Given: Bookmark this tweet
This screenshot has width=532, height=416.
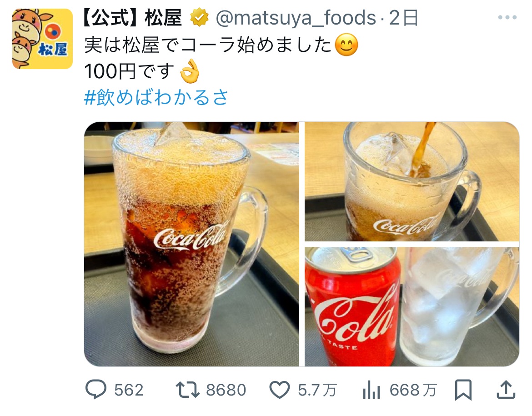Looking at the screenshot, I should [x=463, y=390].
